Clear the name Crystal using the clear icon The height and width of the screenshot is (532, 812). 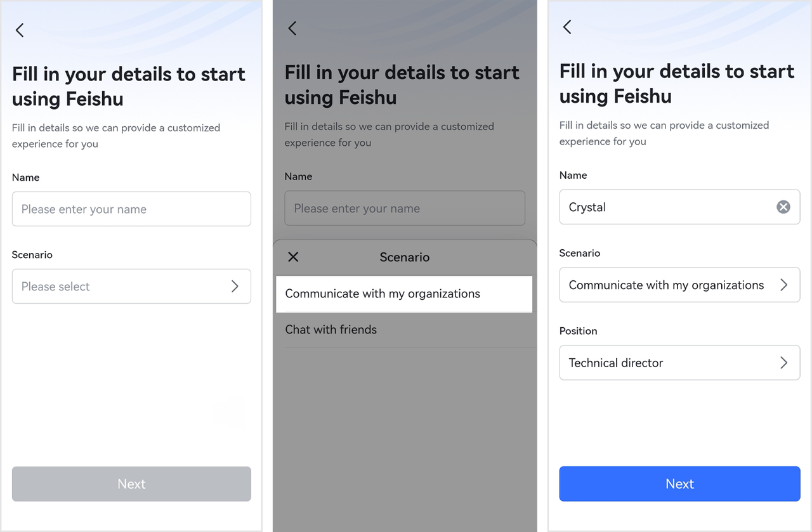point(783,207)
